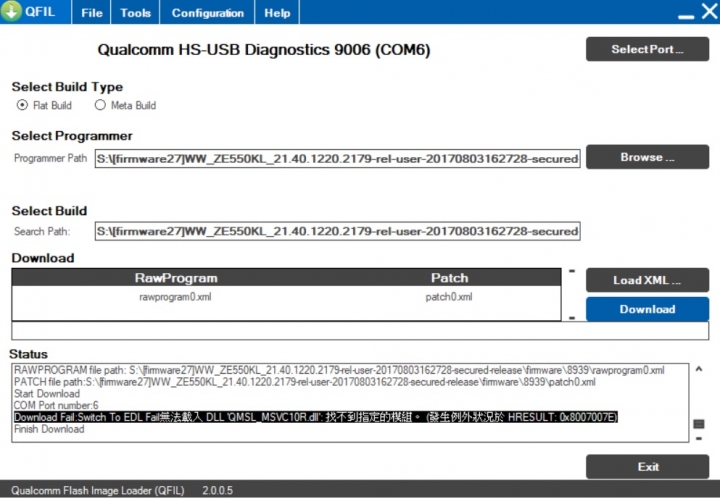Select the Finish Download status line
The width and height of the screenshot is (720, 499).
click(49, 429)
